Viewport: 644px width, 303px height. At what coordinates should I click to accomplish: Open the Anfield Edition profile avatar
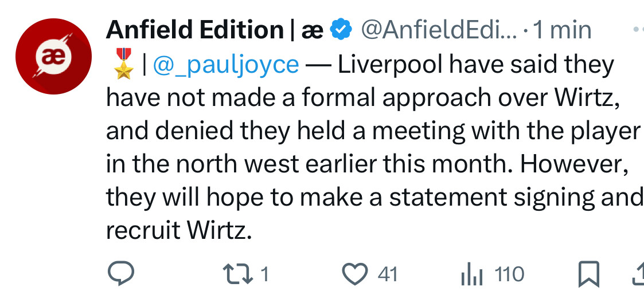54,55
